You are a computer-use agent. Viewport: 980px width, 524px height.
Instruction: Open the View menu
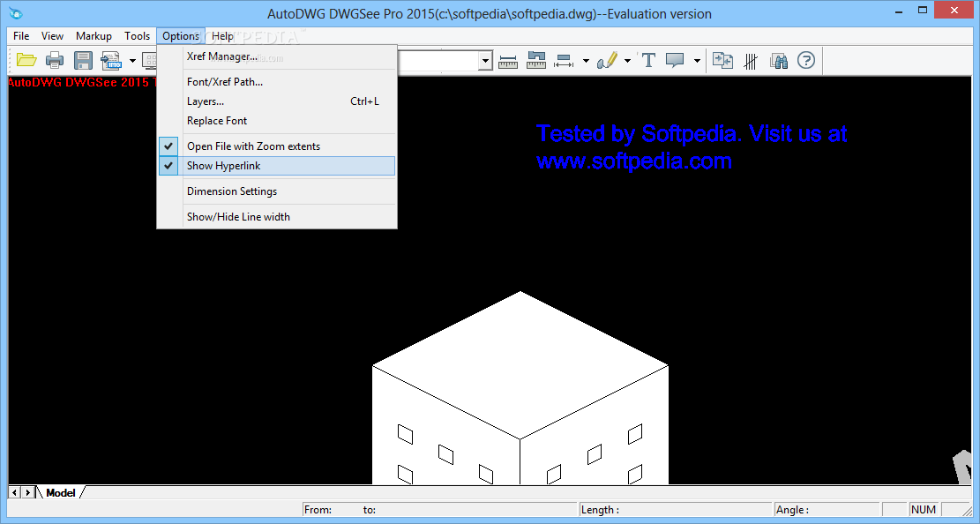click(x=53, y=36)
